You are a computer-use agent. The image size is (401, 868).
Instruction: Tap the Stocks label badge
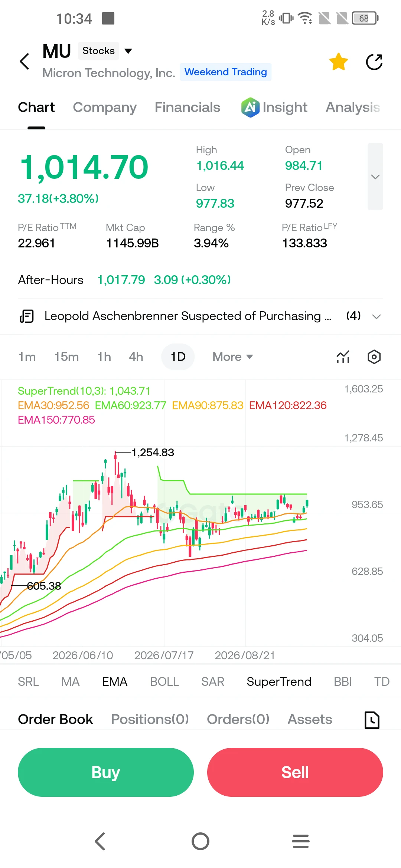(98, 51)
